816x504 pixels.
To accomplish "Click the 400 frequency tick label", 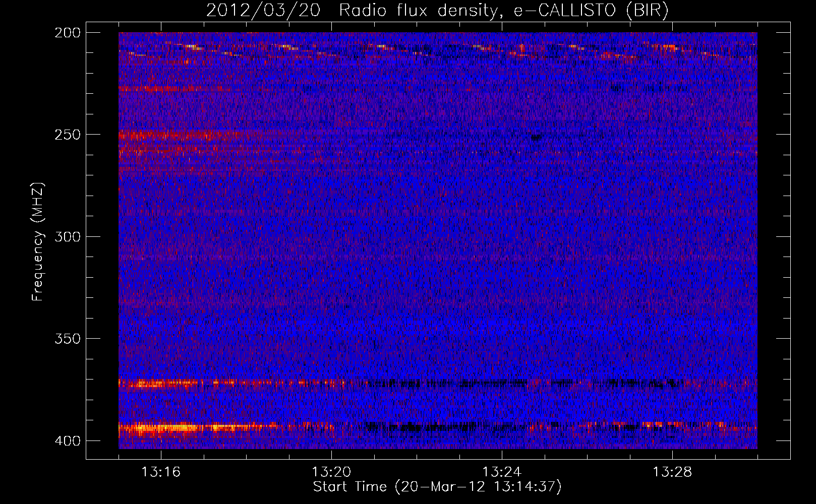I will pos(67,441).
